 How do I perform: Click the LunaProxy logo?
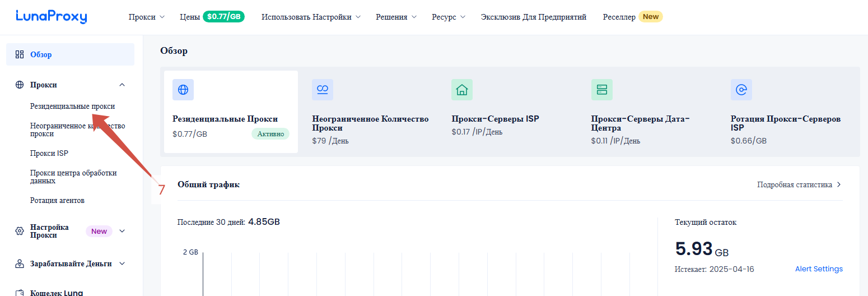click(52, 17)
